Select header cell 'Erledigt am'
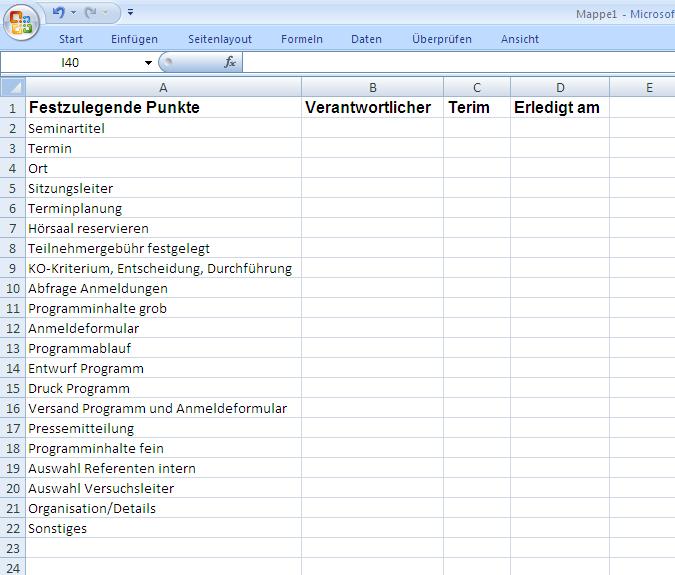Screen dimensions: 675x575 point(560,108)
